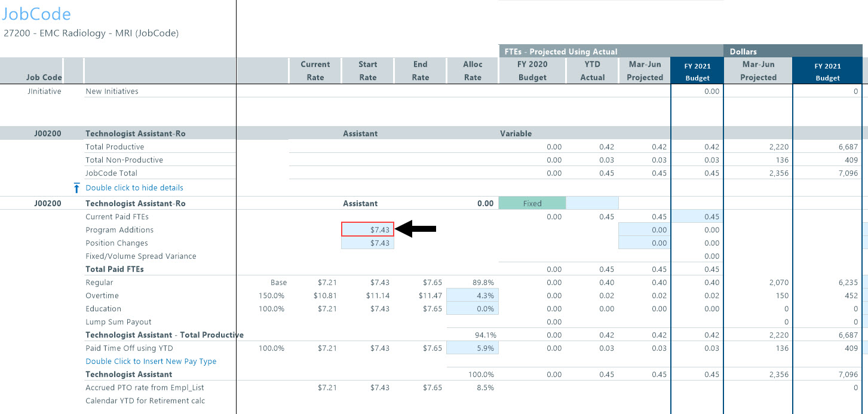868x414 pixels.
Task: Select the JInitiative New Initiatives row
Action: [112, 91]
